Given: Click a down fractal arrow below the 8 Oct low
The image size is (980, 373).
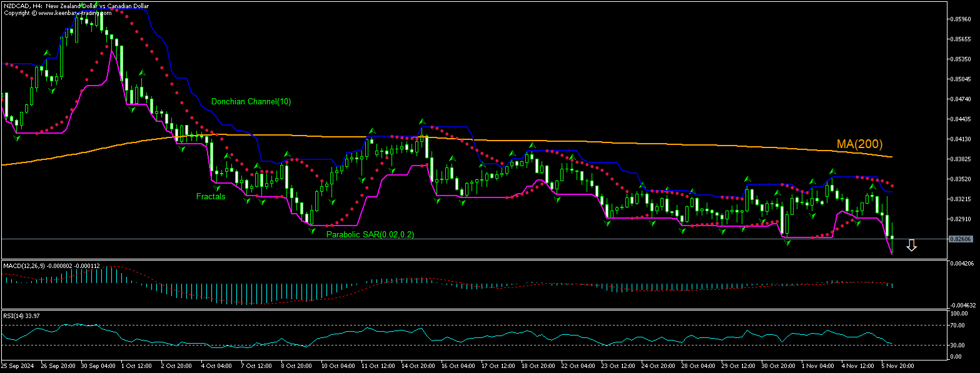Looking at the screenshot, I should pyautogui.click(x=311, y=231).
